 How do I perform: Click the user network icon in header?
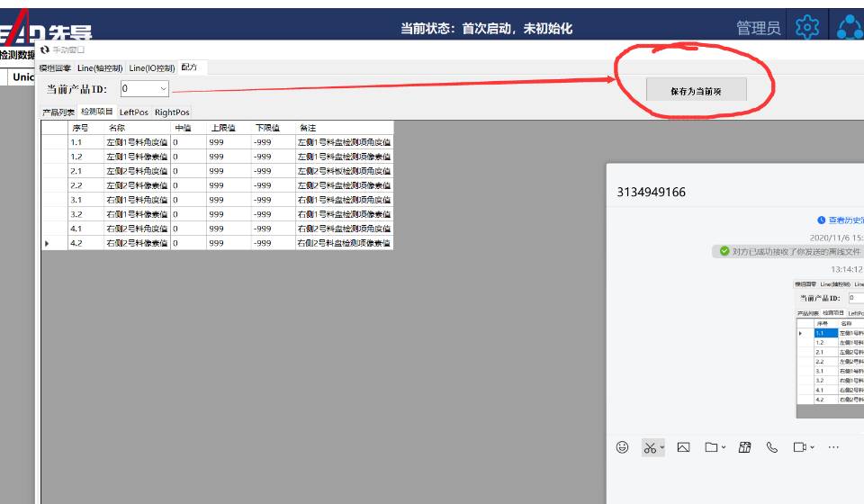pyautogui.click(x=849, y=28)
